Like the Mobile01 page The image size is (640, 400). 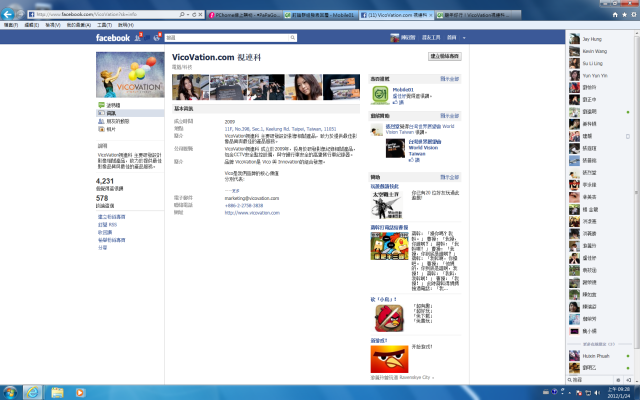click(398, 102)
